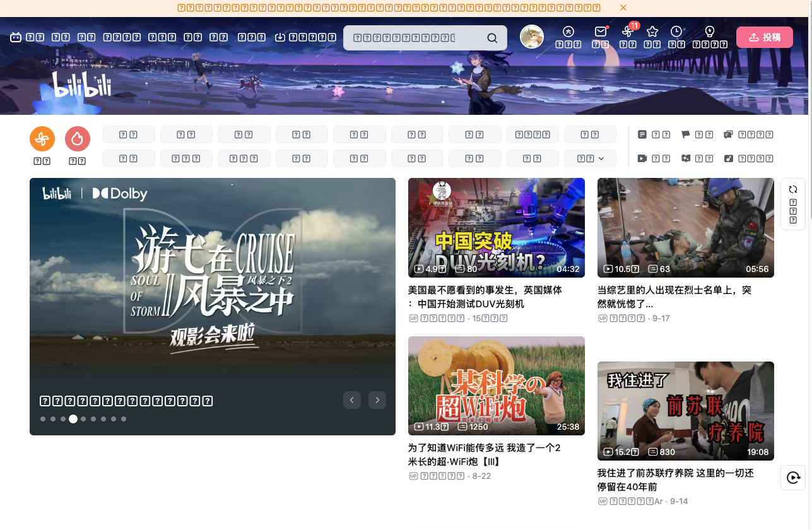The width and height of the screenshot is (812, 530).
Task: Click the bilibili logo on the banner
Action: click(81, 84)
